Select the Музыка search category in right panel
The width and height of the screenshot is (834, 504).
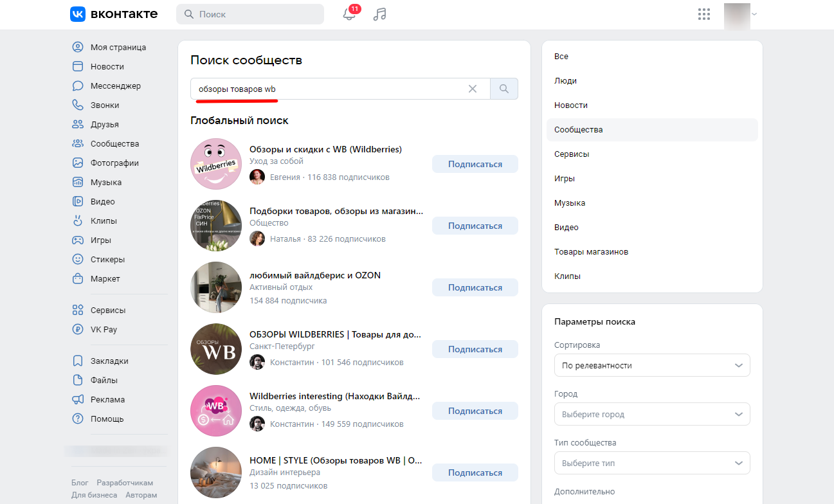point(652,203)
